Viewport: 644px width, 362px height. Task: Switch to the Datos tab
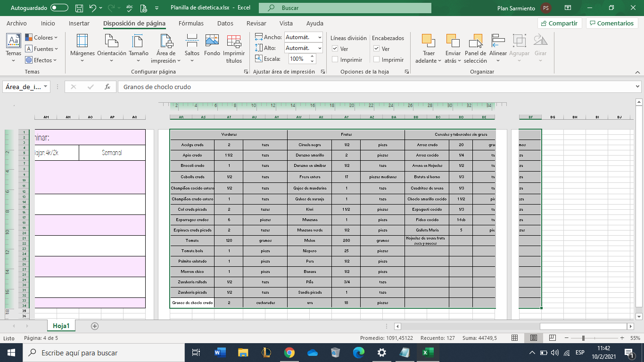(225, 23)
